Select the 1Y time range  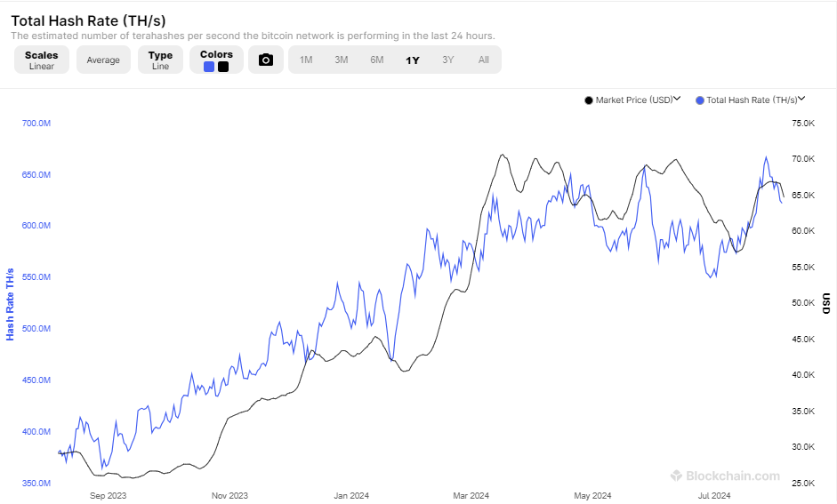[413, 60]
